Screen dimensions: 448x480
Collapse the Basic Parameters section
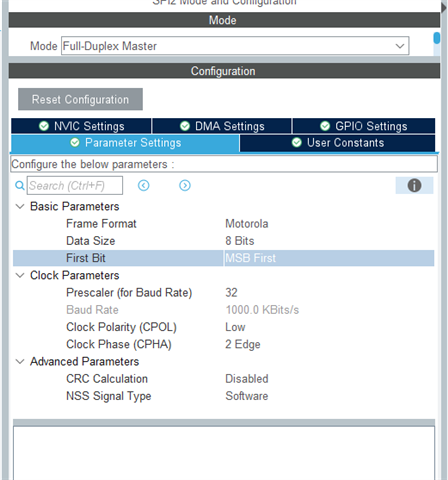point(20,206)
